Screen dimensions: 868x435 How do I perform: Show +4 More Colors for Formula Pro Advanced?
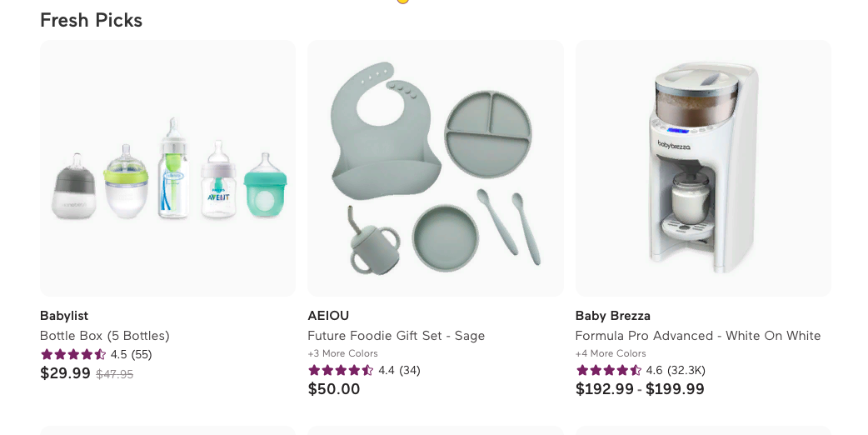pyautogui.click(x=611, y=353)
